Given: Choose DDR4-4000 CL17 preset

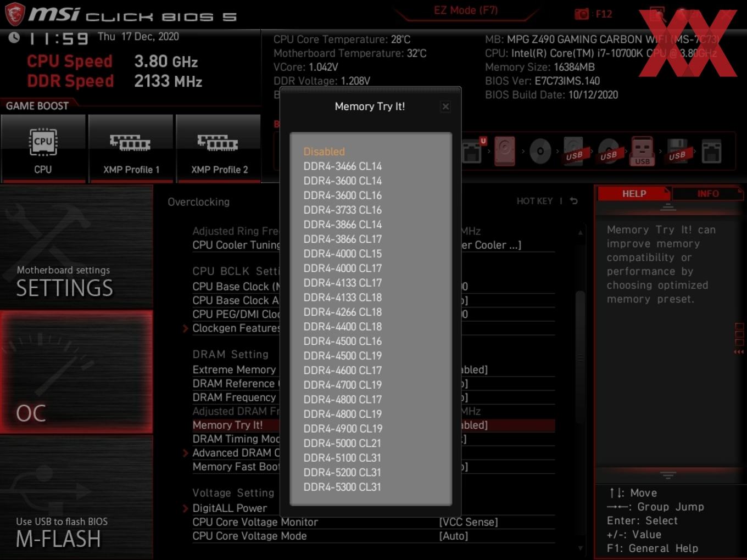Looking at the screenshot, I should (343, 268).
